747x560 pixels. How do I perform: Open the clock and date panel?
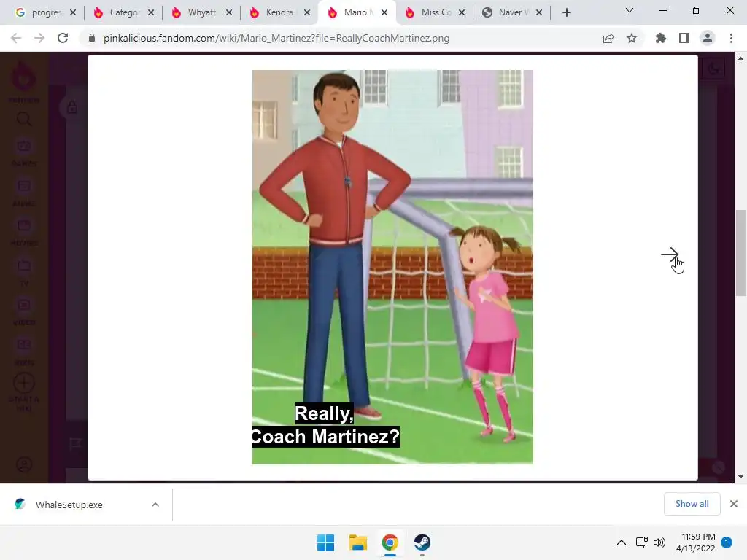pos(695,542)
